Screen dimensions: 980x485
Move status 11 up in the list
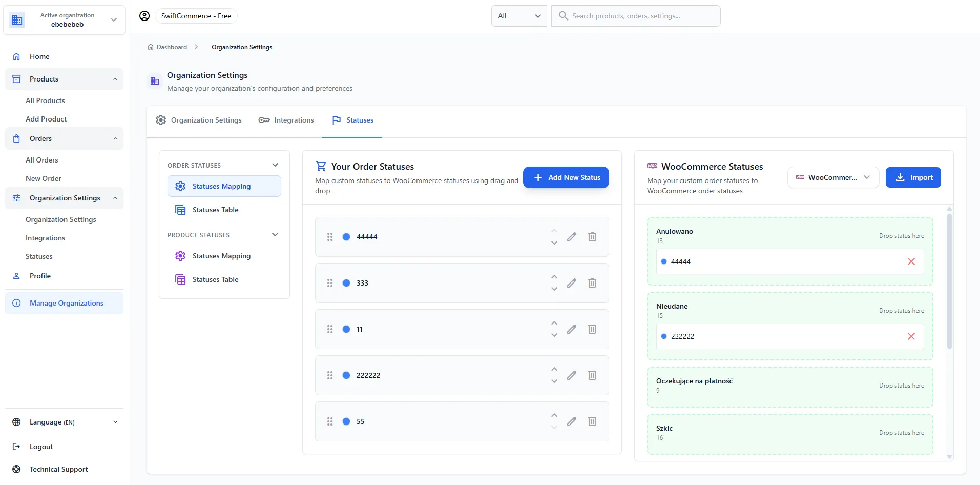[554, 322]
